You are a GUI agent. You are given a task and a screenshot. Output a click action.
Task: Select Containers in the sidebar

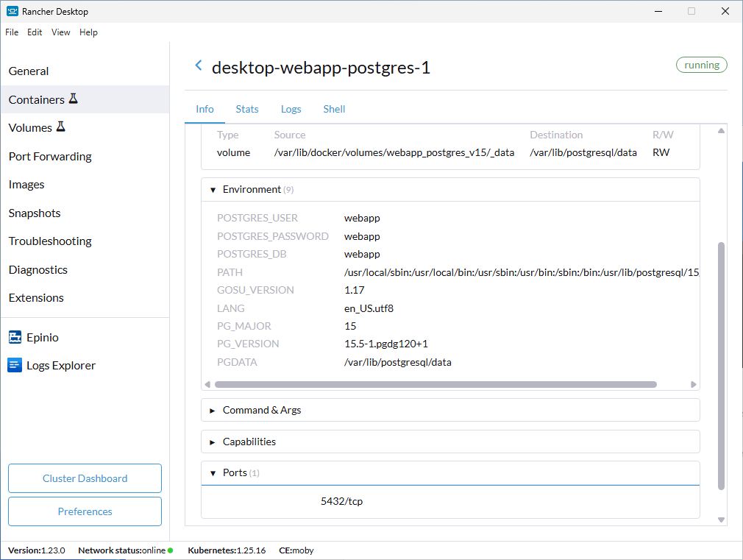[85, 99]
